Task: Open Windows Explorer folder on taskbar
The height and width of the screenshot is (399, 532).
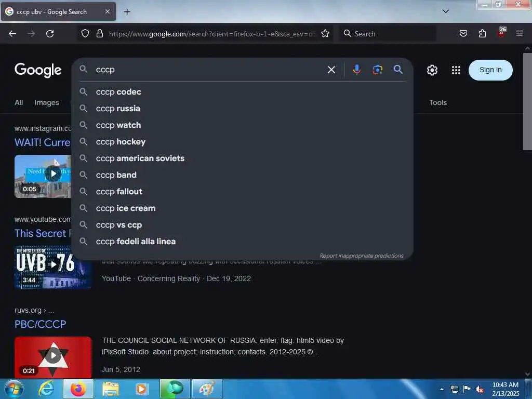Action: point(111,389)
